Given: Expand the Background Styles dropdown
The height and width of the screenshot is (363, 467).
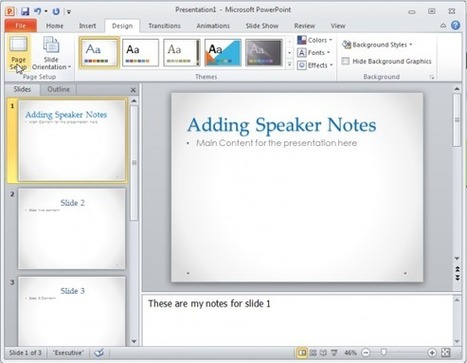Looking at the screenshot, I should [378, 45].
